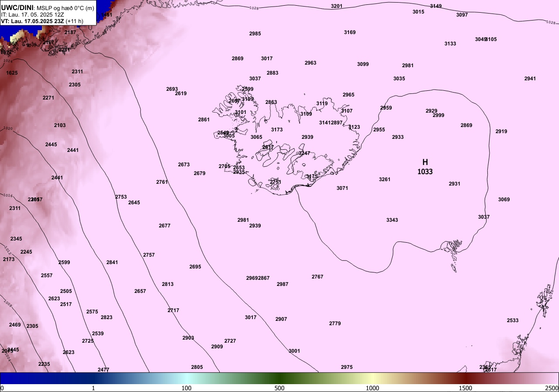This screenshot has width=559, height=392.
Task: Click the 2963 height value
Action: pyautogui.click(x=311, y=63)
